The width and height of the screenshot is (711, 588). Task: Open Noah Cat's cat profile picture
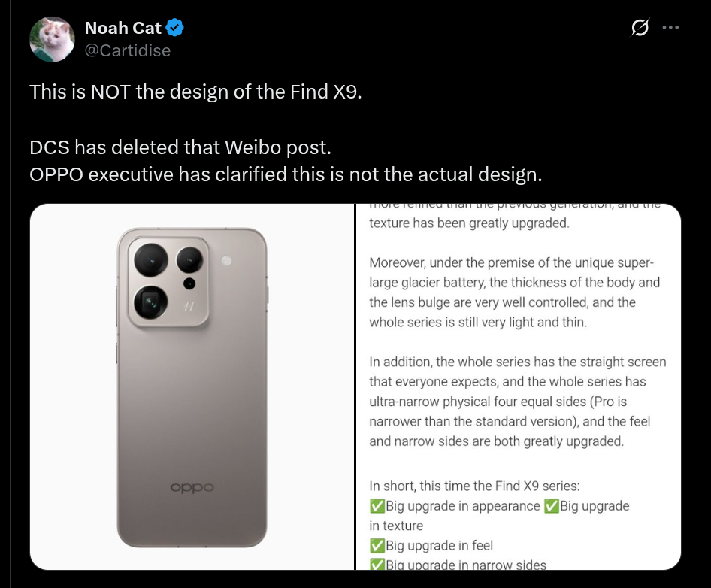[52, 39]
